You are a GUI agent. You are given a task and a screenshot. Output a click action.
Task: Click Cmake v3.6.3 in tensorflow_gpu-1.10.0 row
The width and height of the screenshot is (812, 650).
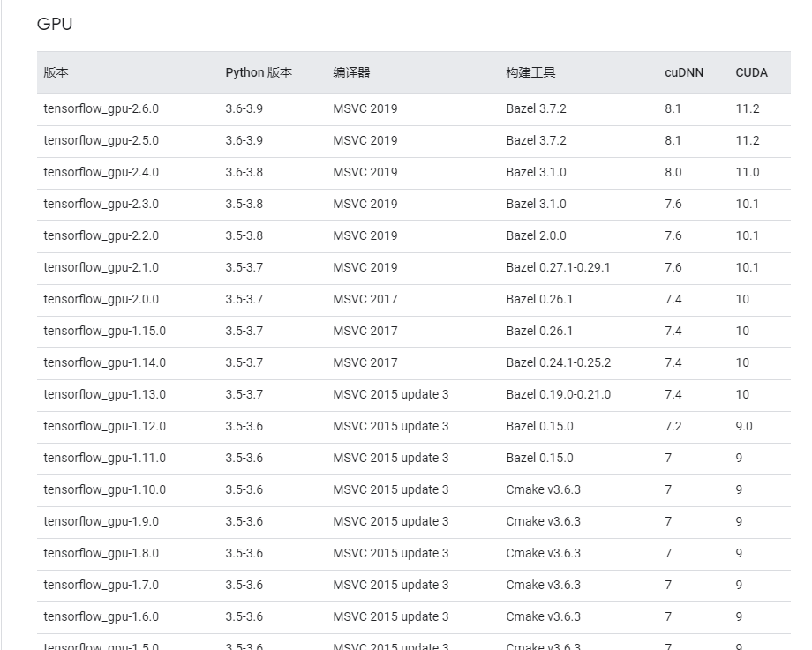[x=543, y=490]
